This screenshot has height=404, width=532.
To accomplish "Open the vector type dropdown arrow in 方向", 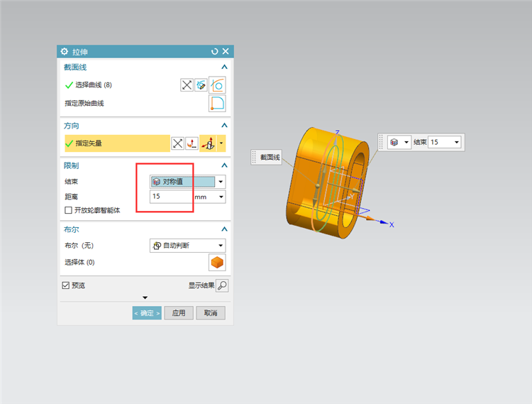I will (221, 143).
